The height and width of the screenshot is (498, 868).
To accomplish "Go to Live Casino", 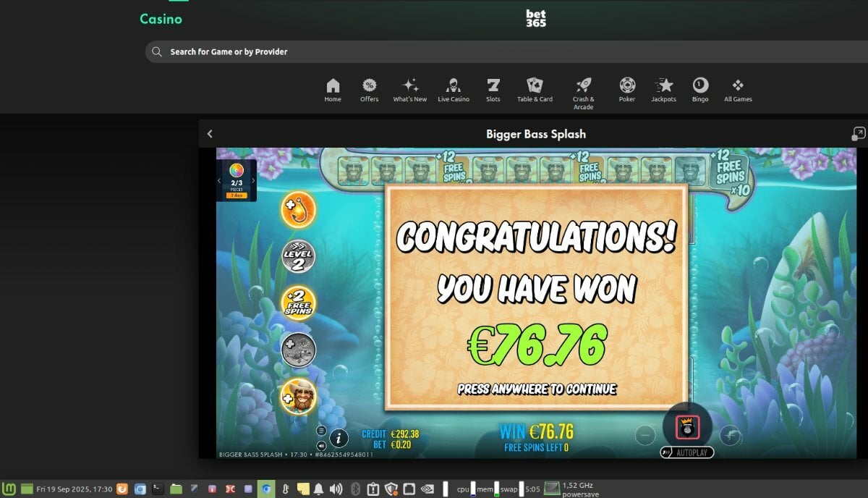I will (x=454, y=90).
